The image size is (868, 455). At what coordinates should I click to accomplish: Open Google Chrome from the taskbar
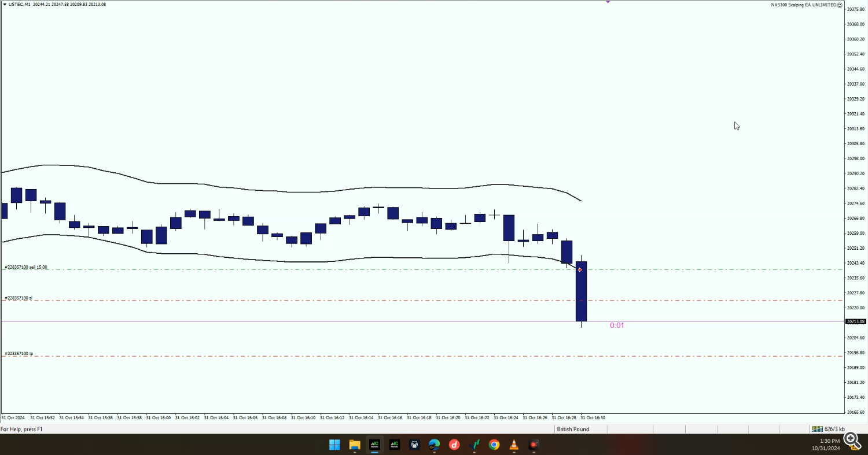[x=494, y=445]
